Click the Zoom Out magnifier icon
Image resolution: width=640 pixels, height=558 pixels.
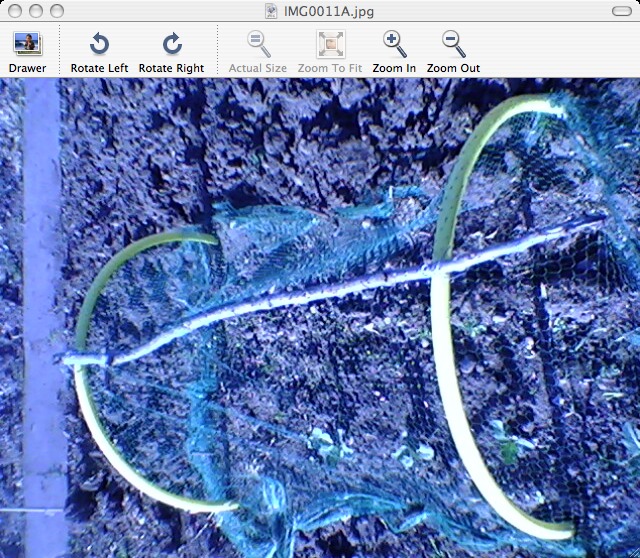[x=453, y=44]
